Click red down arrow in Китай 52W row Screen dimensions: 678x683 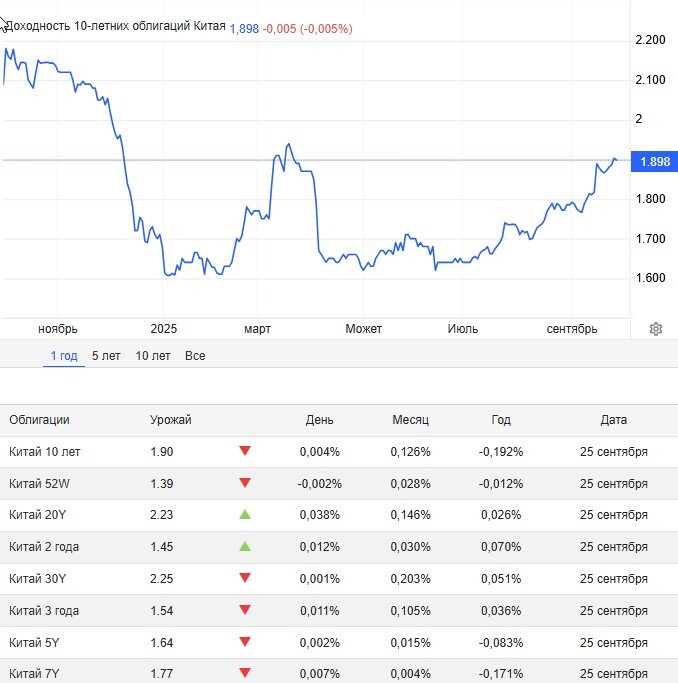(245, 483)
